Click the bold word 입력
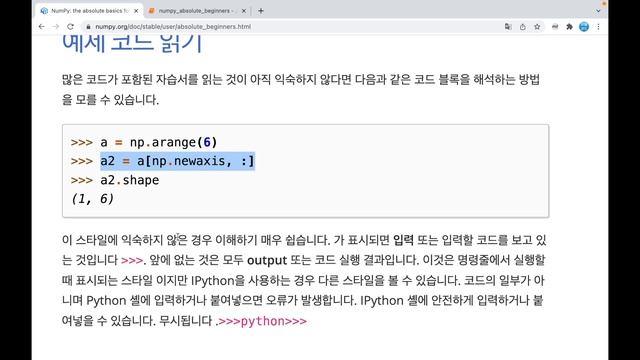640x360 pixels. tap(403, 240)
